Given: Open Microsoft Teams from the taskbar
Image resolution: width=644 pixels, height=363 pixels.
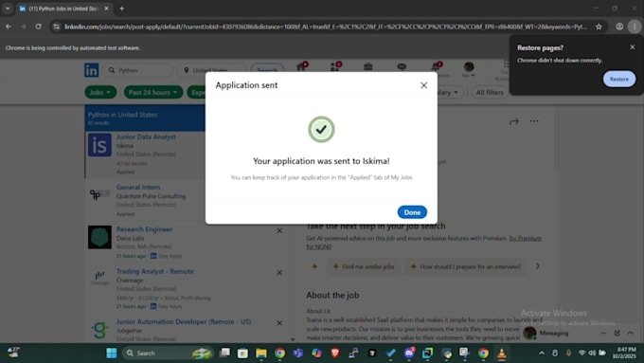Looking at the screenshot, I should (x=298, y=354).
